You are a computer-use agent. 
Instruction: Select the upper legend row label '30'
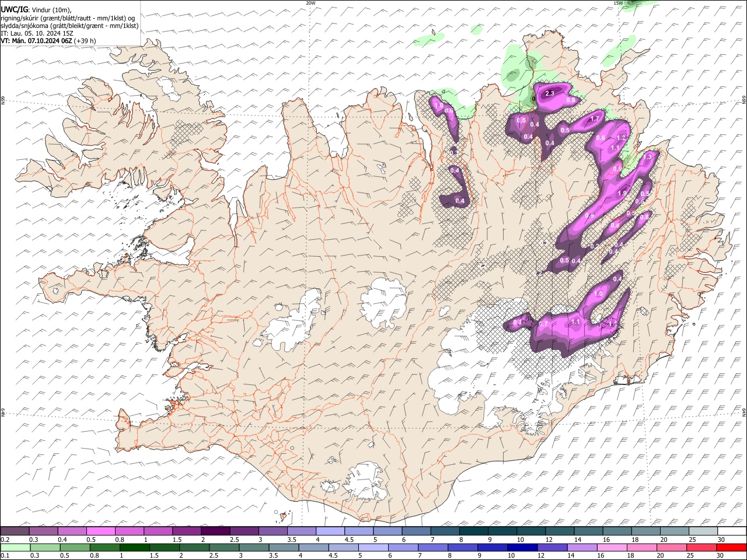click(x=721, y=540)
